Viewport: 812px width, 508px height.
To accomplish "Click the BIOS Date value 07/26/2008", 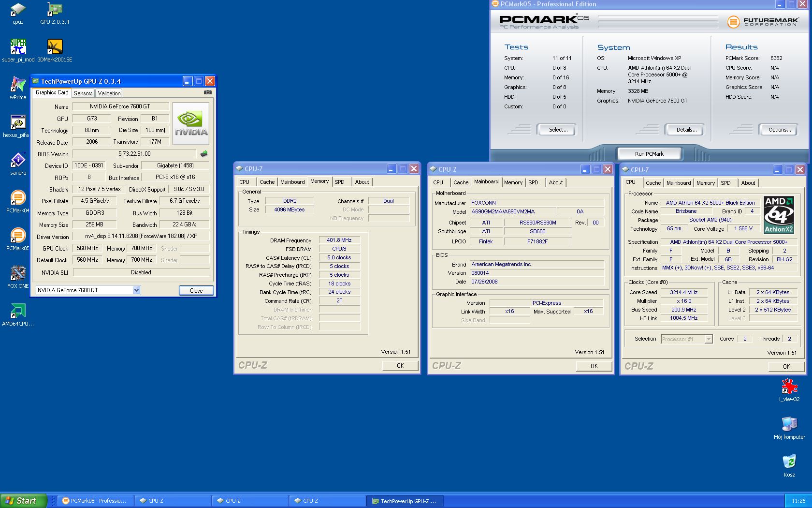I will pyautogui.click(x=537, y=282).
